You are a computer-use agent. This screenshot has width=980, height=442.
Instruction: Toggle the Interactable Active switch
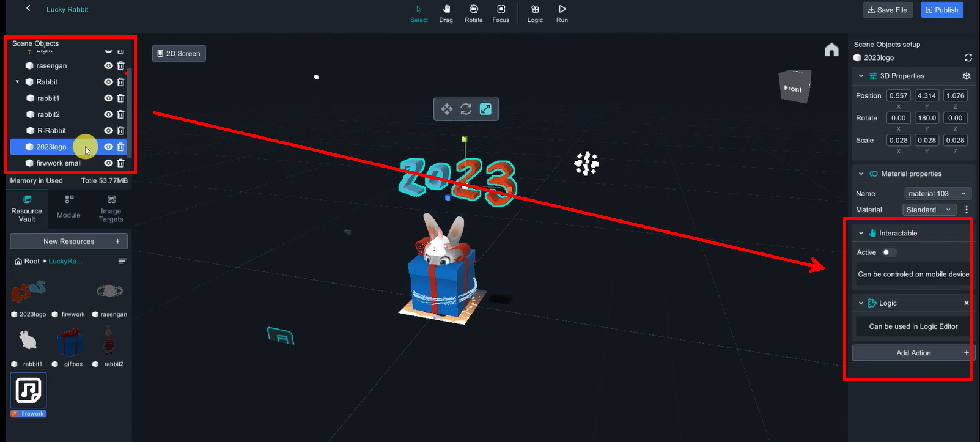[x=889, y=252]
